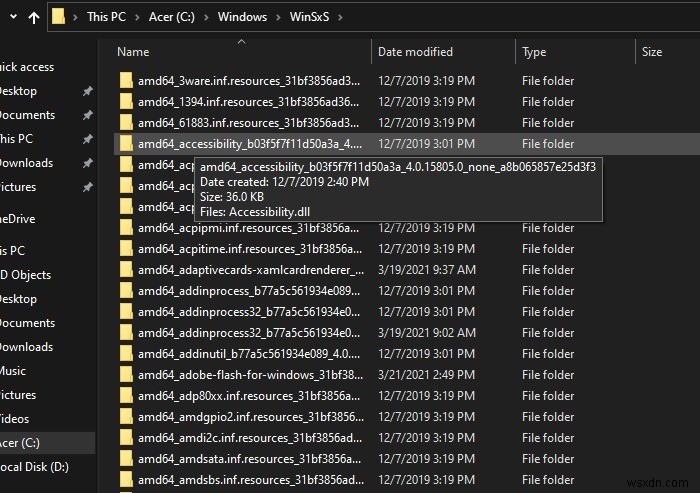Sort by the Size column header

pyautogui.click(x=652, y=52)
